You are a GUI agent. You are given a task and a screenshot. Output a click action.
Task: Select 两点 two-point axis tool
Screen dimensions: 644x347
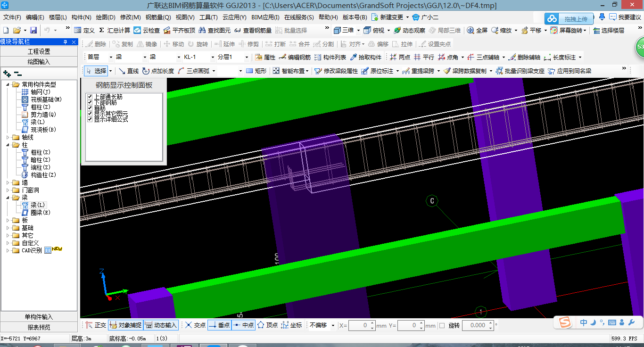[x=400, y=57]
